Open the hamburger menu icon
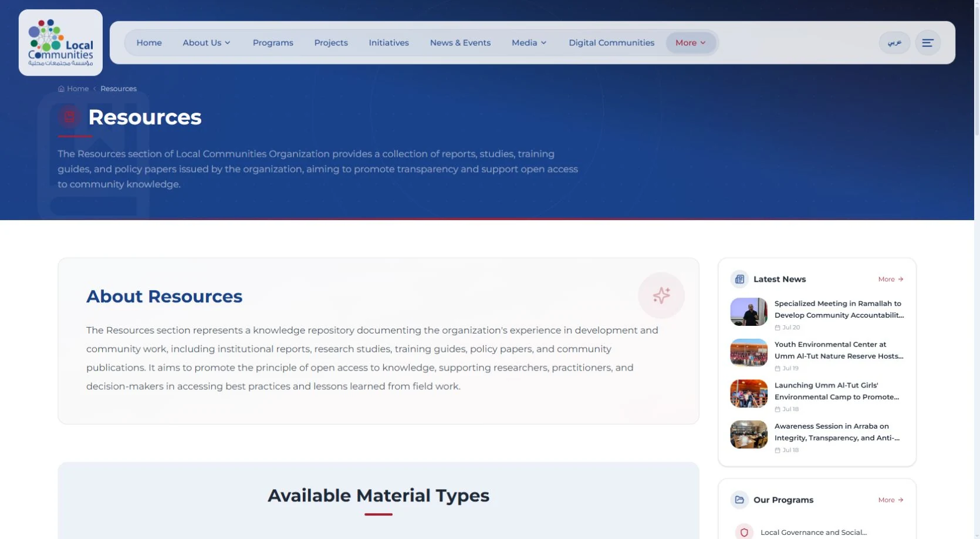The width and height of the screenshot is (980, 539). 928,43
